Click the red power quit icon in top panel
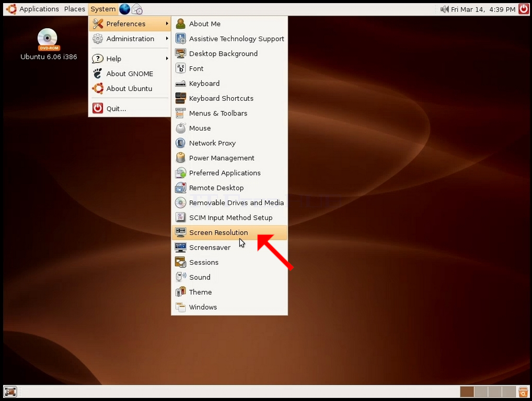The image size is (532, 401). pyautogui.click(x=524, y=9)
